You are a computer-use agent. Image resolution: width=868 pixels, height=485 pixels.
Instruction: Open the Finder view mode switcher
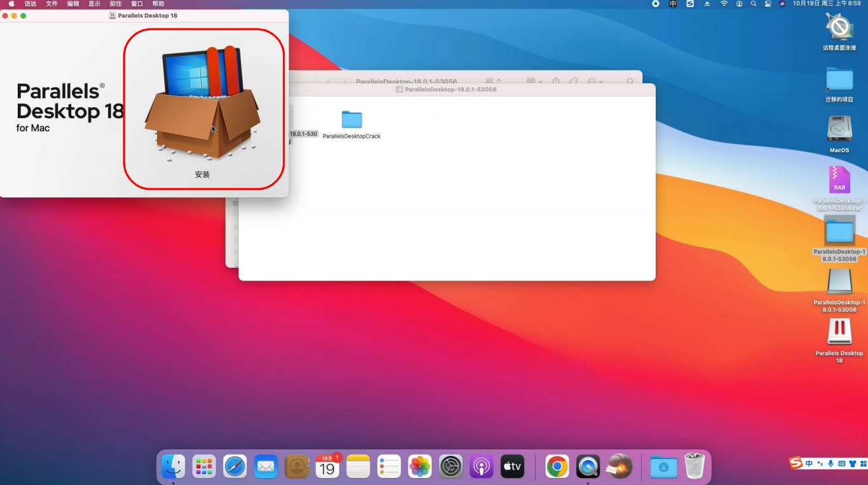tap(494, 81)
